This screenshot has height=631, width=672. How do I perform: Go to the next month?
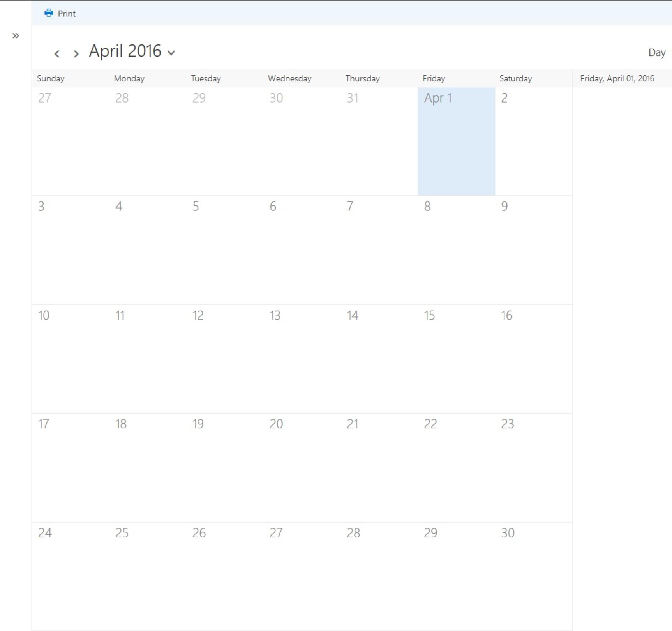click(76, 53)
